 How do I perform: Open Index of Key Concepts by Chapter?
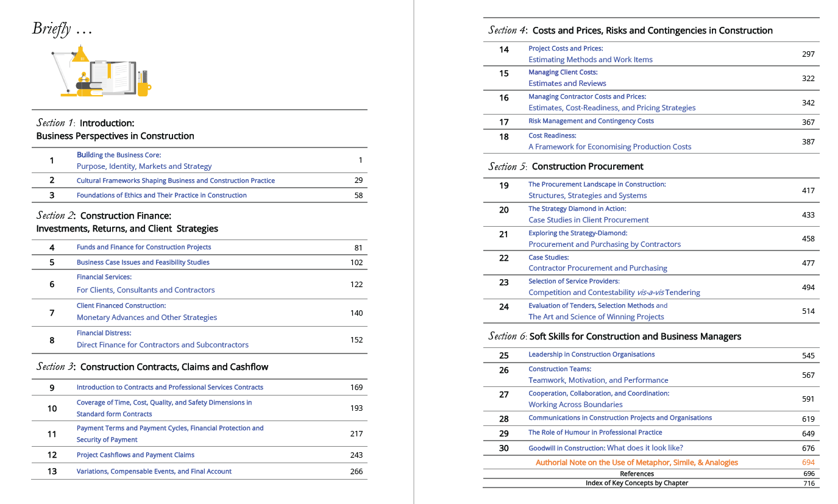click(636, 483)
